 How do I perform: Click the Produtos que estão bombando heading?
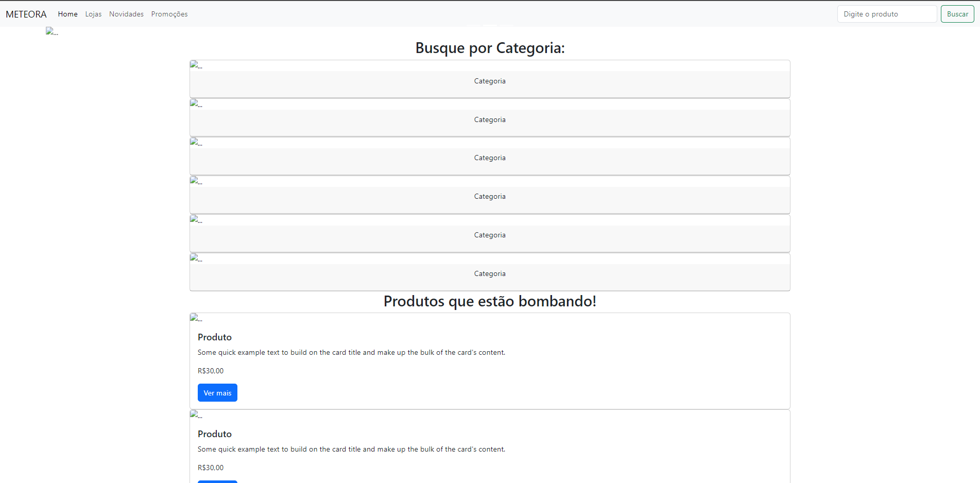(x=490, y=301)
